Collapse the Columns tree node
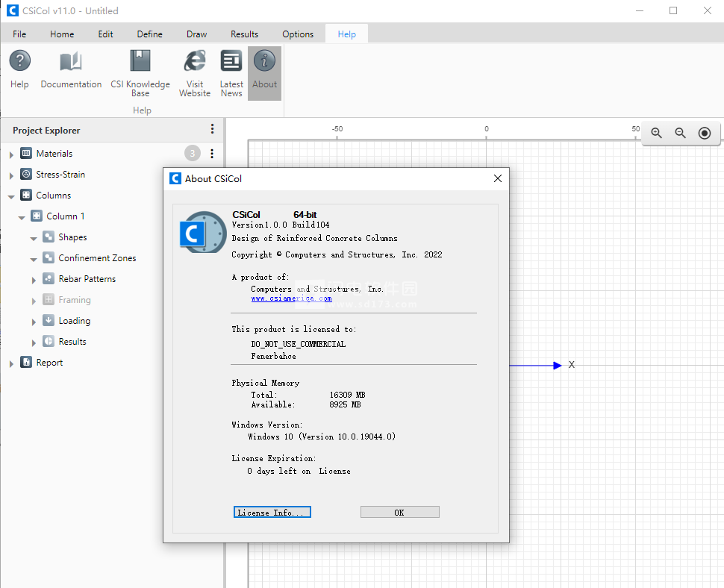The image size is (724, 588). coord(11,196)
